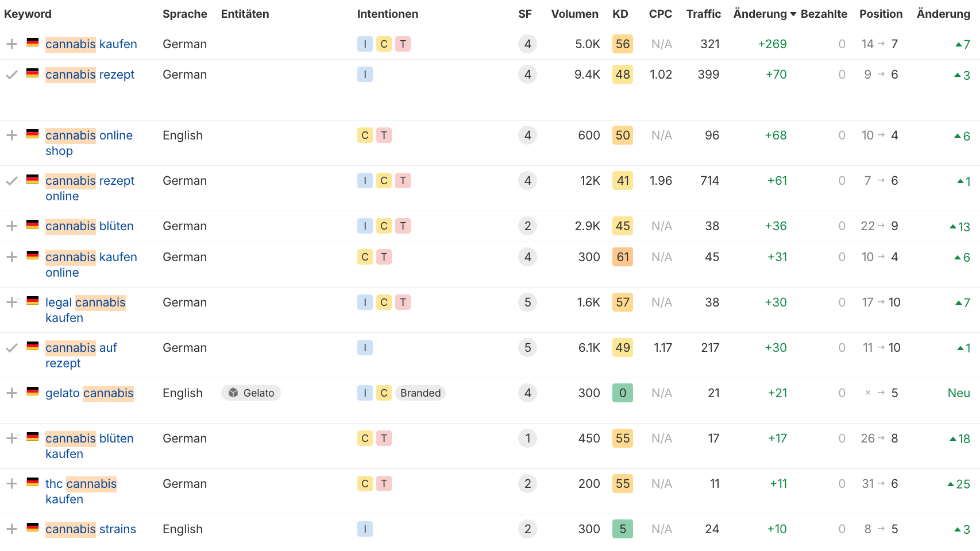980x551 pixels.
Task: Click the green KD badge for 'gelato cannabis'
Action: click(623, 393)
